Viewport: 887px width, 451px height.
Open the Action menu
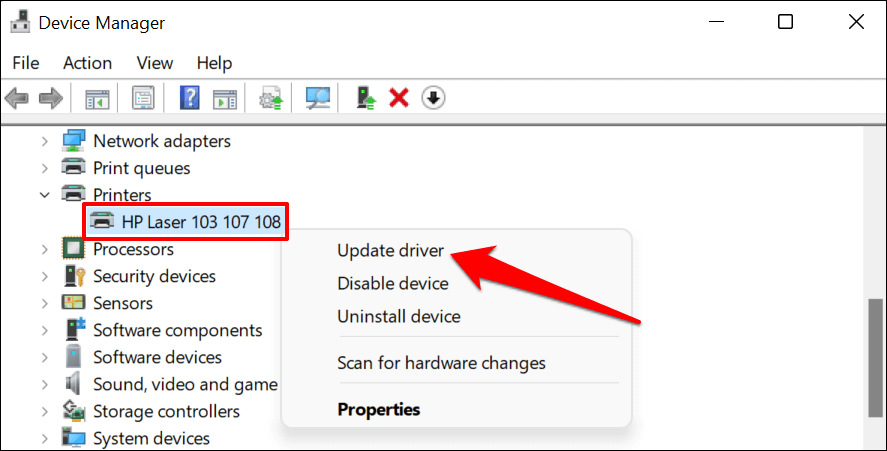point(88,63)
